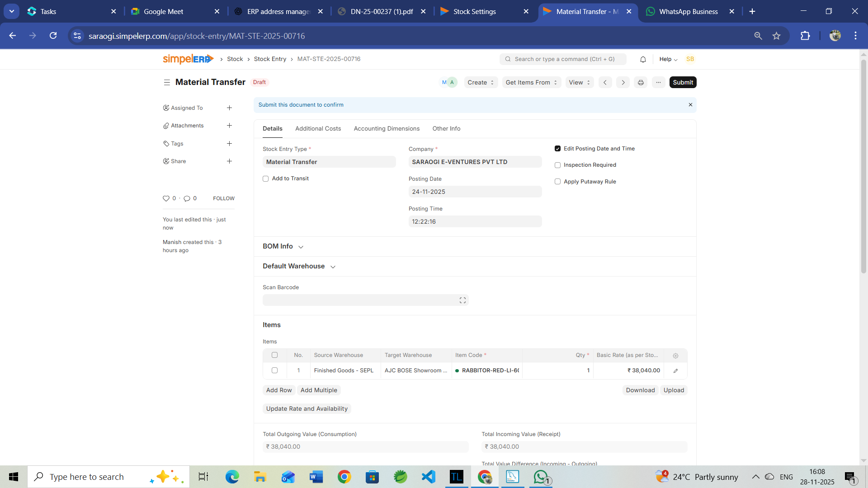
Task: Open the Other Info tab
Action: point(446,129)
